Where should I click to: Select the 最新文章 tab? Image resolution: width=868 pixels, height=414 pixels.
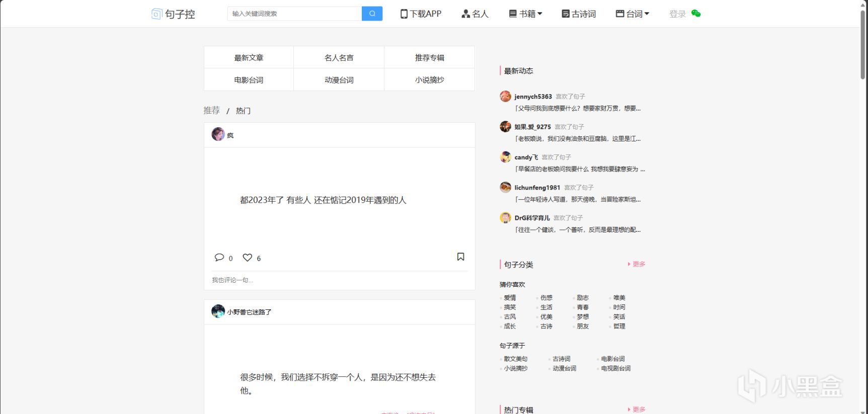tap(249, 57)
